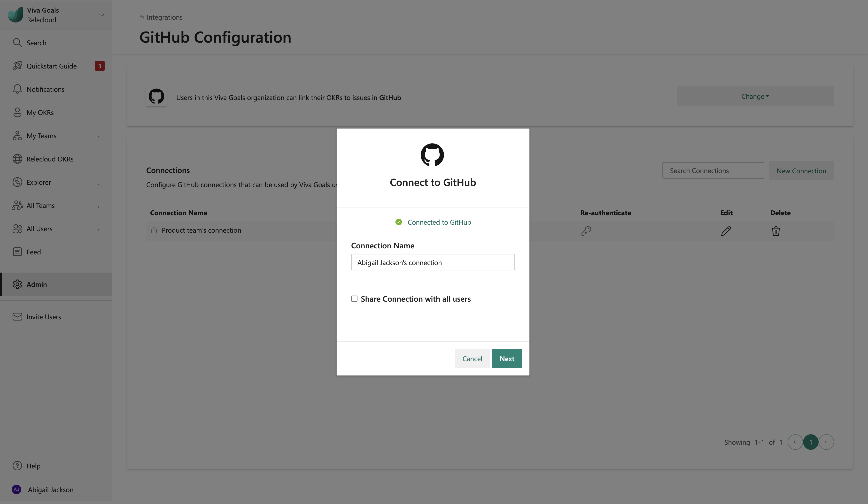
Task: Click the Connection Name text field
Action: click(x=433, y=262)
